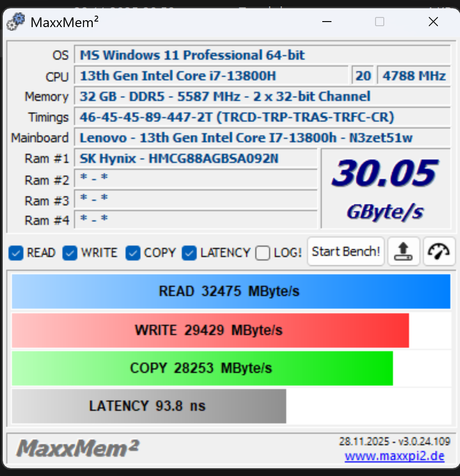
Task: Click the Timings label
Action: [49, 117]
